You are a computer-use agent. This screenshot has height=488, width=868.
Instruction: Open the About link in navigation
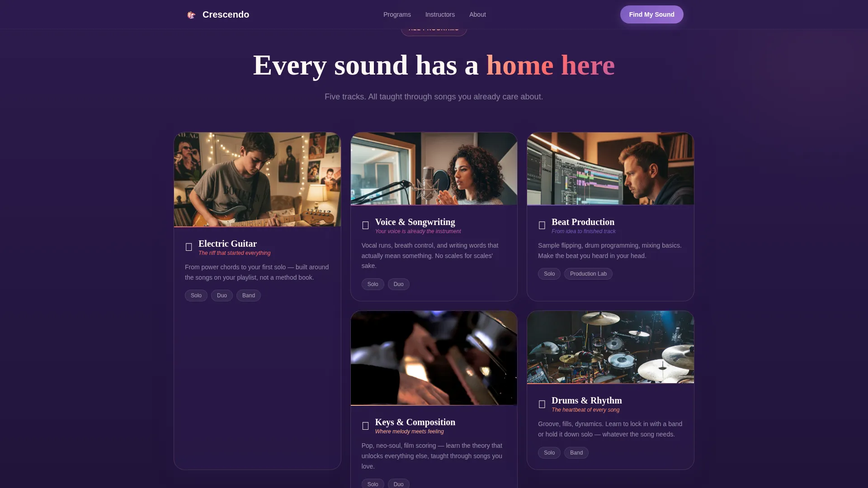coord(477,14)
